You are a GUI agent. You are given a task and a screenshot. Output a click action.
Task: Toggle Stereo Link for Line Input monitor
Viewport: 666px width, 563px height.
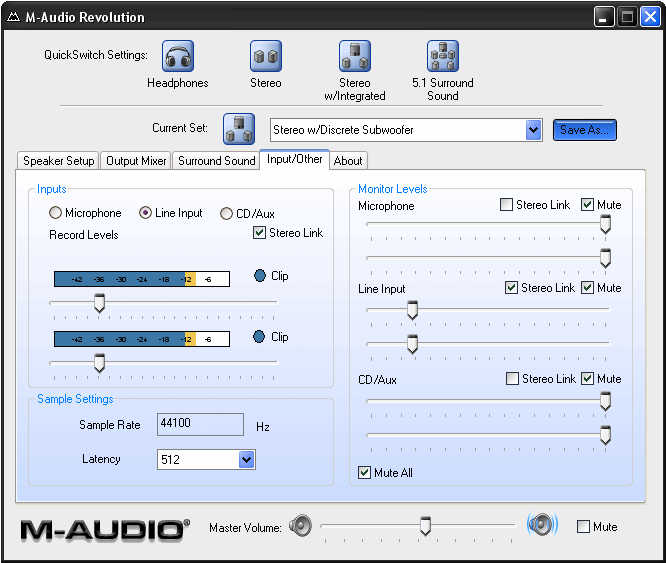[511, 288]
